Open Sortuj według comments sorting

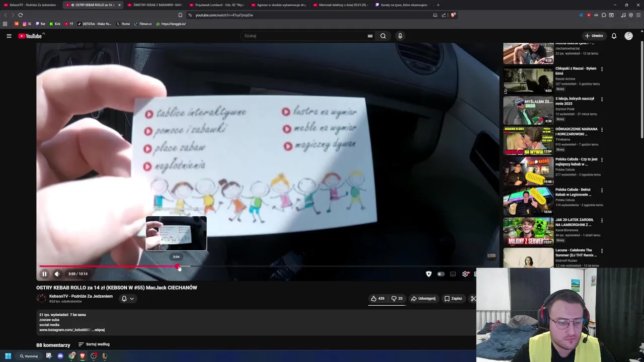point(94,344)
